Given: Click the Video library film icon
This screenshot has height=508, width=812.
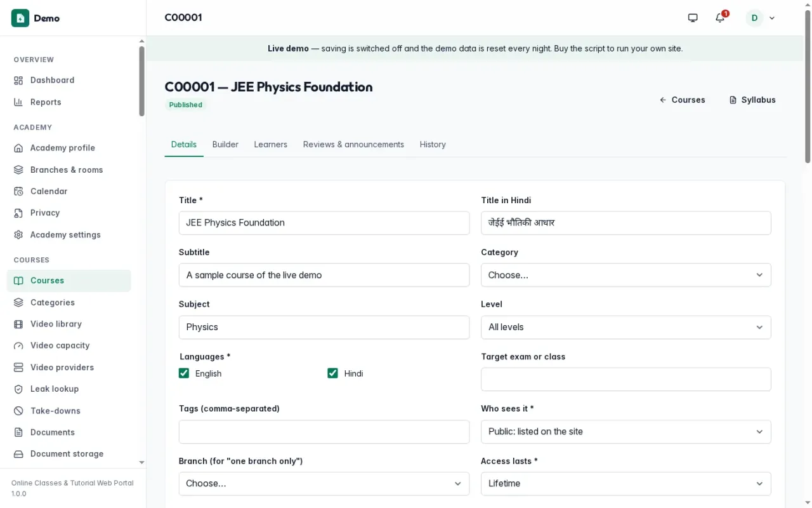Looking at the screenshot, I should pos(18,324).
